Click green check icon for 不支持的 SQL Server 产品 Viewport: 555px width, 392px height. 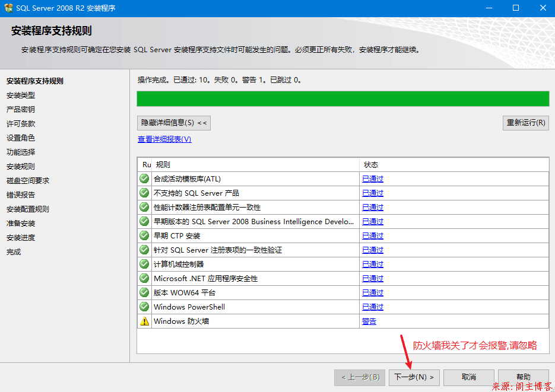(144, 193)
